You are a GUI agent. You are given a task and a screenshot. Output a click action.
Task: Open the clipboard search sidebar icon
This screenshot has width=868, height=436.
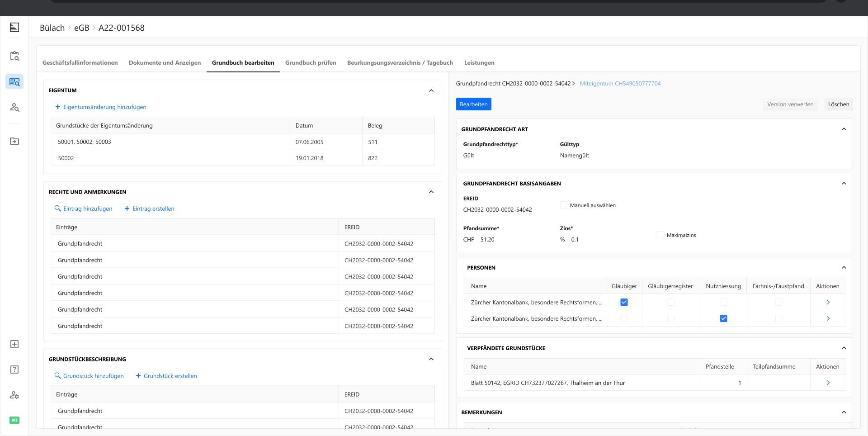point(14,56)
